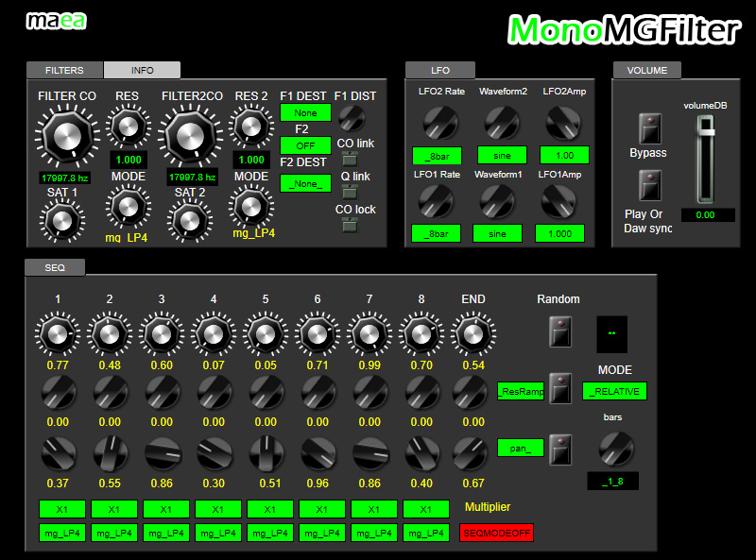The image size is (756, 560).
Task: Open the MODE _RELATIVE dropdown
Action: [x=615, y=391]
